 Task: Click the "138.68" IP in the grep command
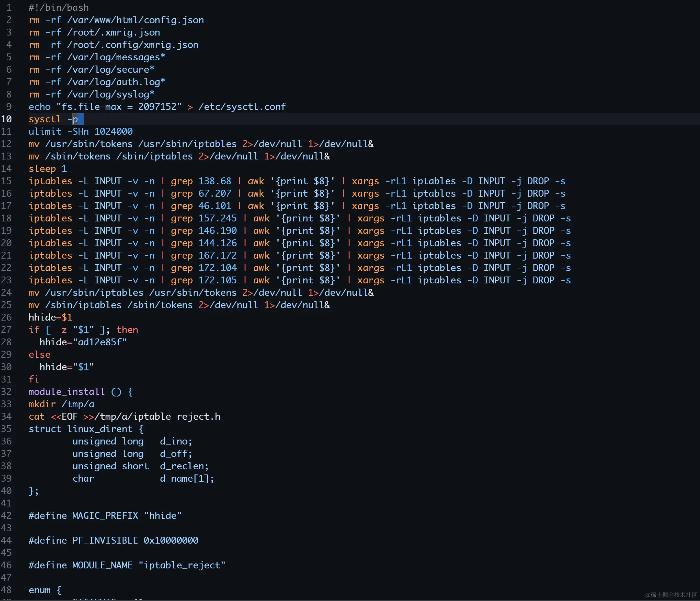[x=215, y=181]
